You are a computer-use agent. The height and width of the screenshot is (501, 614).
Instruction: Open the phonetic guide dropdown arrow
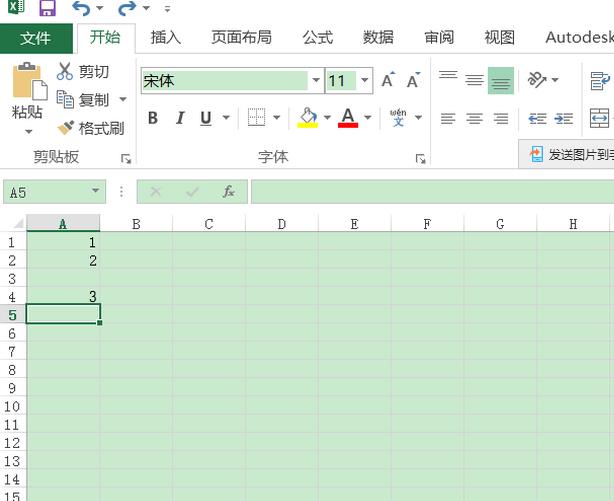(418, 117)
